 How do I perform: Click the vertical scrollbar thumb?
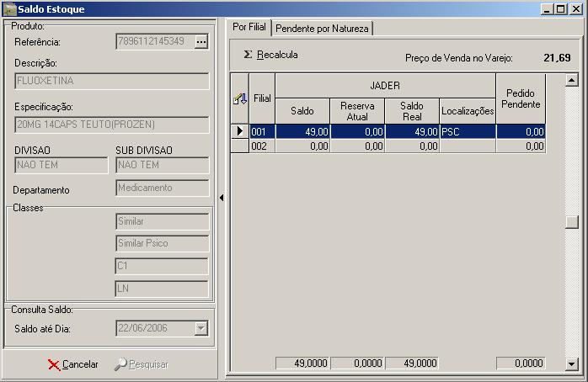click(x=571, y=221)
